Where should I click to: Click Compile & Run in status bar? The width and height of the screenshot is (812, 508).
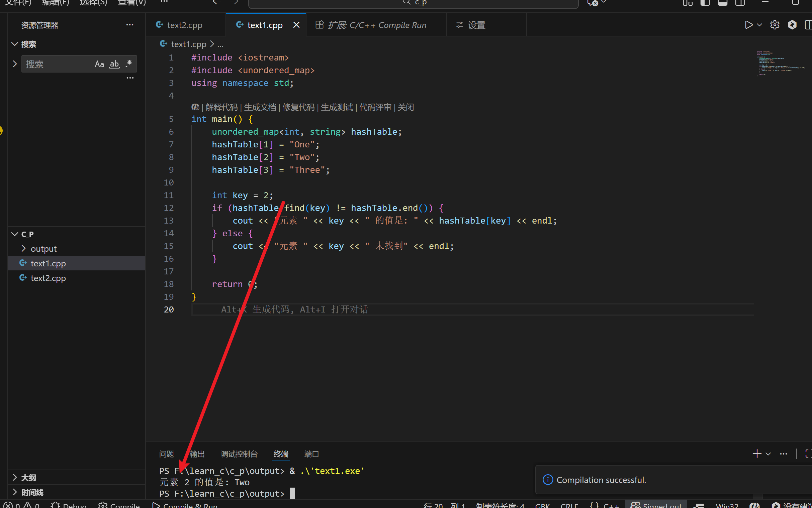point(185,505)
